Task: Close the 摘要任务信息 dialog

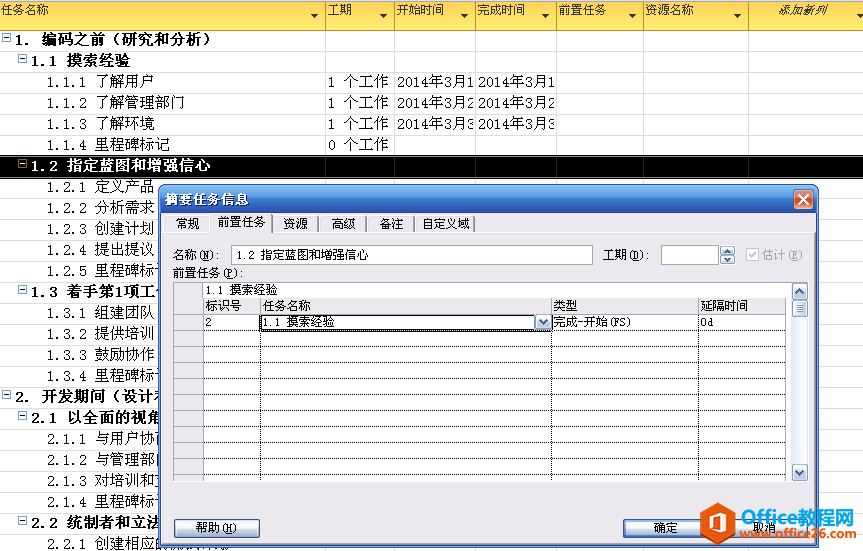Action: (803, 199)
